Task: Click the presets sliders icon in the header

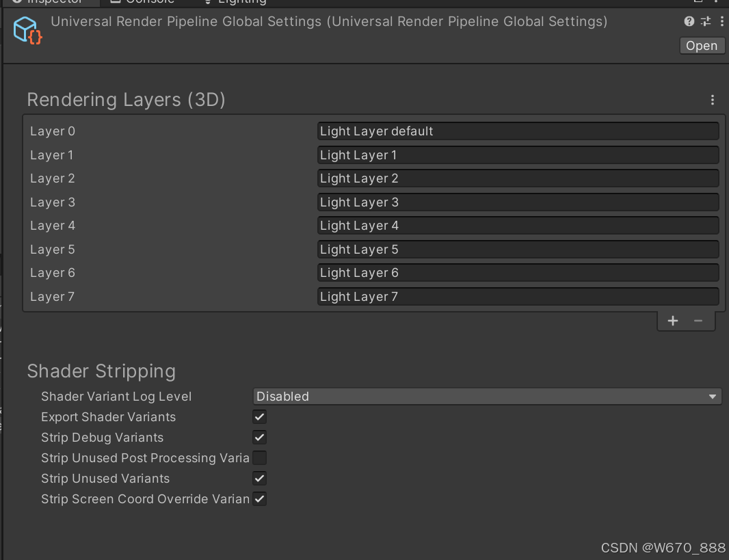Action: click(x=705, y=21)
